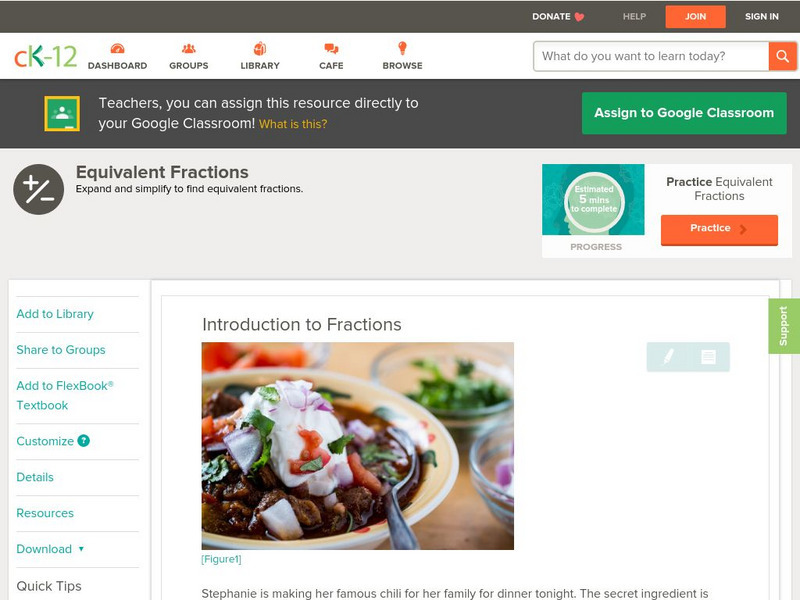The width and height of the screenshot is (800, 600).
Task: Go to LIBRARY label
Action: click(260, 66)
